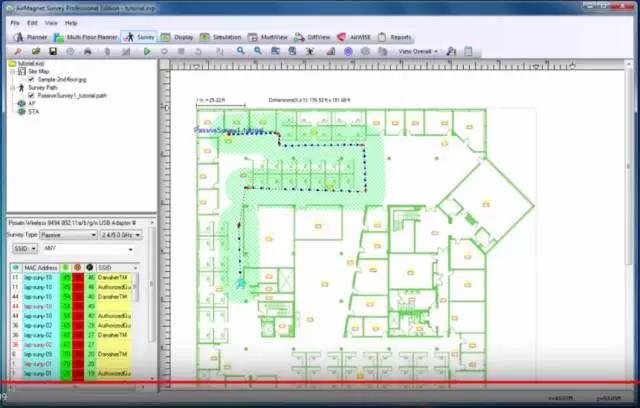Open the 2.4/5.0 GHz band dropdown
The width and height of the screenshot is (640, 408).
point(115,234)
